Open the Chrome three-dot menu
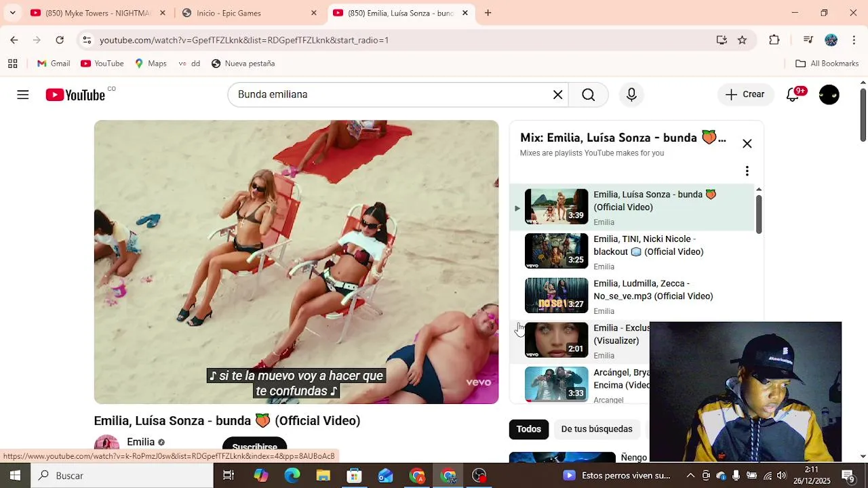This screenshot has height=488, width=868. 854,40
